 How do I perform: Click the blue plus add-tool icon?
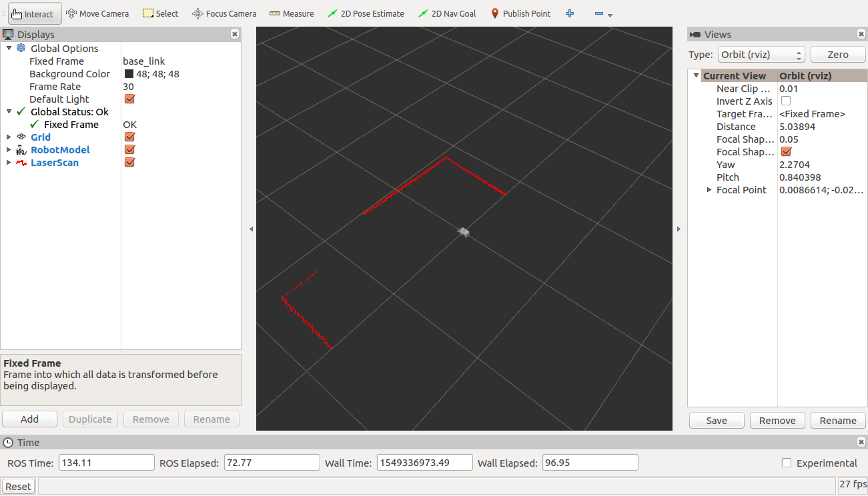pos(570,13)
